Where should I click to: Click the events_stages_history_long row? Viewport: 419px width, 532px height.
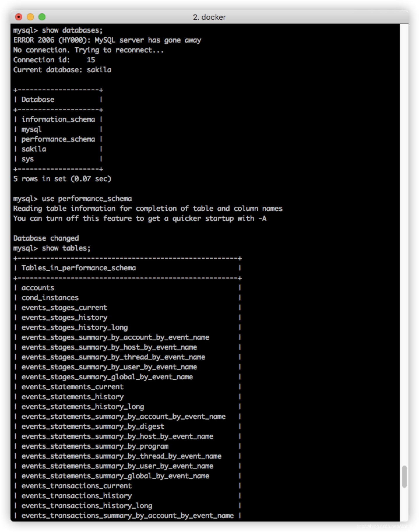[x=128, y=327]
